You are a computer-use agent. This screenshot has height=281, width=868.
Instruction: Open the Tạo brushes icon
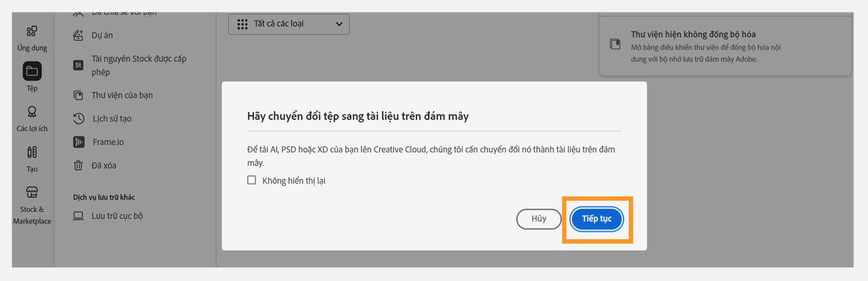point(32,152)
